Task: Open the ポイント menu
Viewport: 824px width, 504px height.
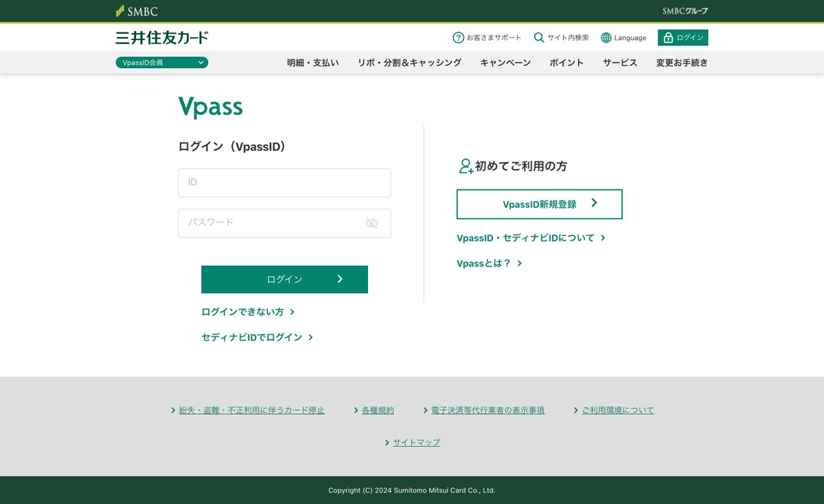Action: [566, 62]
